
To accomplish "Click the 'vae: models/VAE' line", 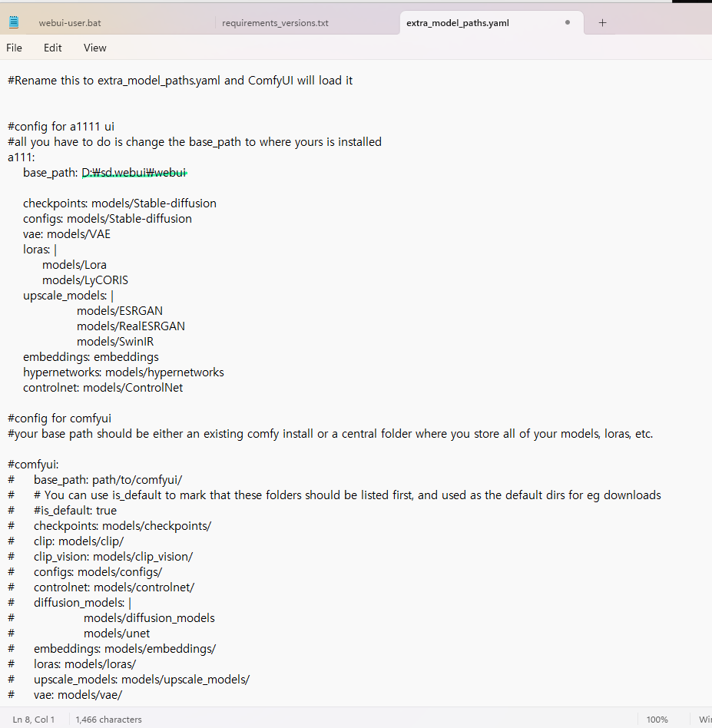I will coord(67,234).
